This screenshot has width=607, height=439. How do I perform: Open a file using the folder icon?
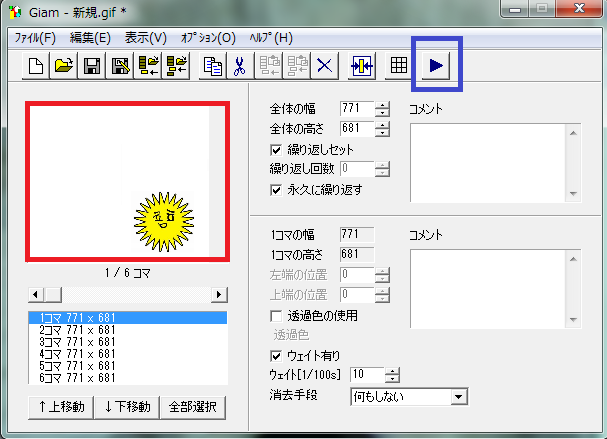click(x=63, y=65)
